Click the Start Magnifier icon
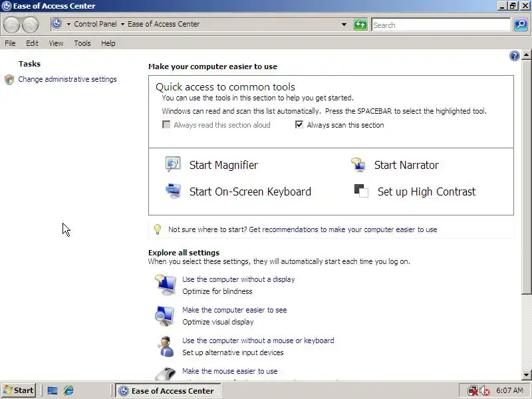 [x=173, y=164]
